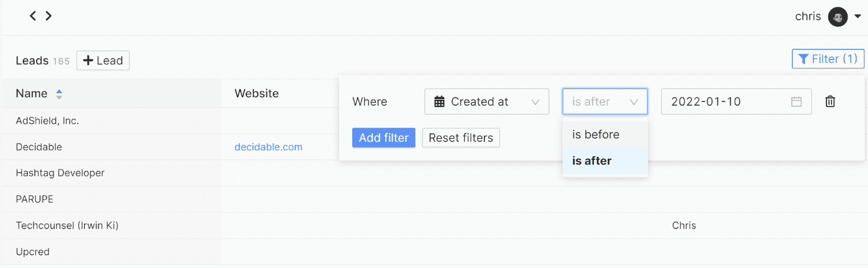The width and height of the screenshot is (868, 268).
Task: Click the Add filter button
Action: click(x=384, y=138)
